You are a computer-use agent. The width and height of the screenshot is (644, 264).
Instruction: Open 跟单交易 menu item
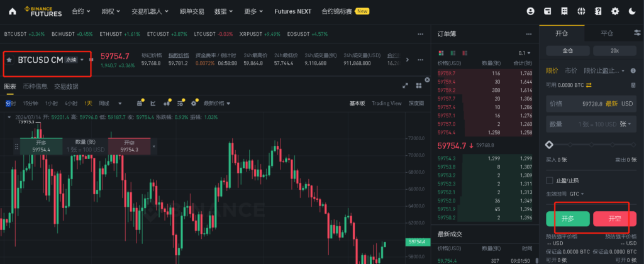[x=192, y=11]
